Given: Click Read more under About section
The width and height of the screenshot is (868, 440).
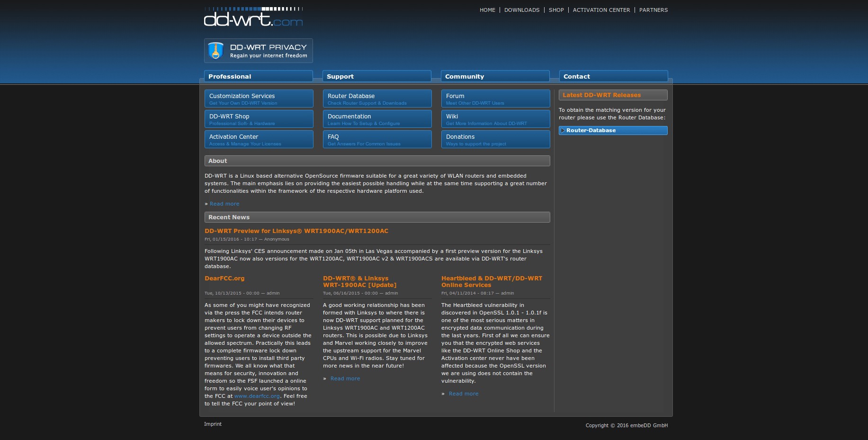Looking at the screenshot, I should click(224, 204).
